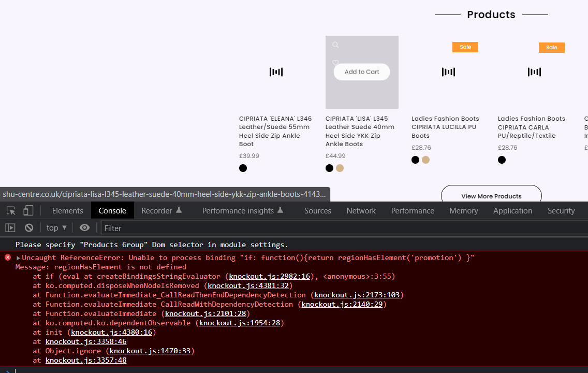This screenshot has width=588, height=373.
Task: Click View More Products button
Action: pos(491,196)
